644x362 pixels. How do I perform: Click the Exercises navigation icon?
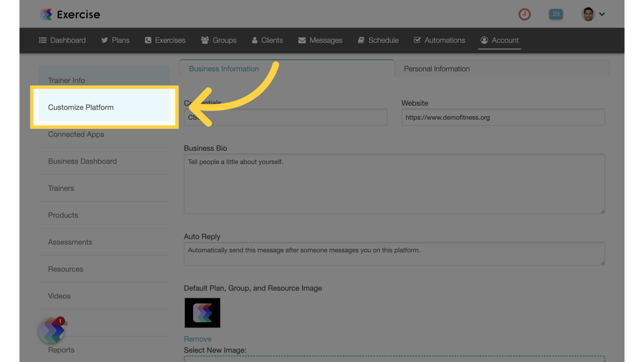click(148, 40)
